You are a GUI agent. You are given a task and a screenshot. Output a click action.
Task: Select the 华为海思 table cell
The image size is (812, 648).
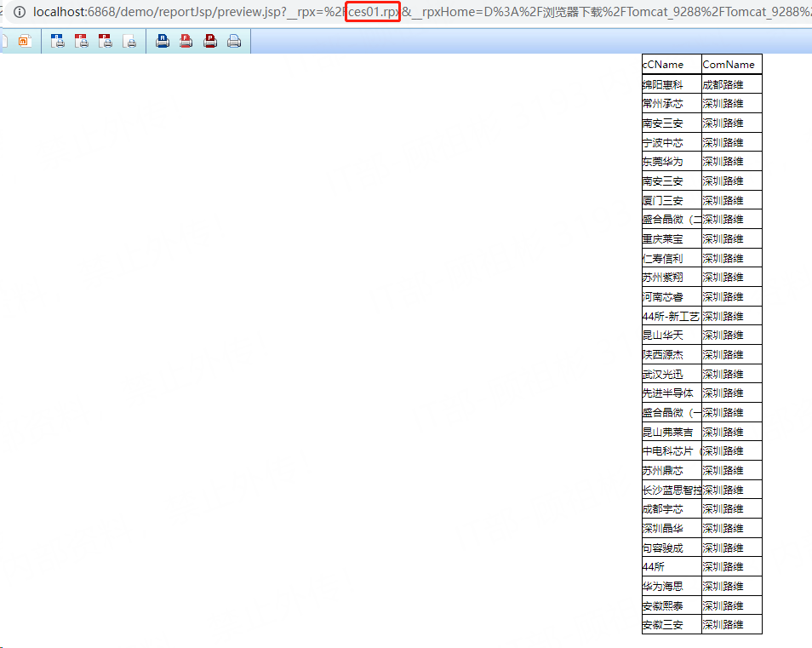point(671,586)
